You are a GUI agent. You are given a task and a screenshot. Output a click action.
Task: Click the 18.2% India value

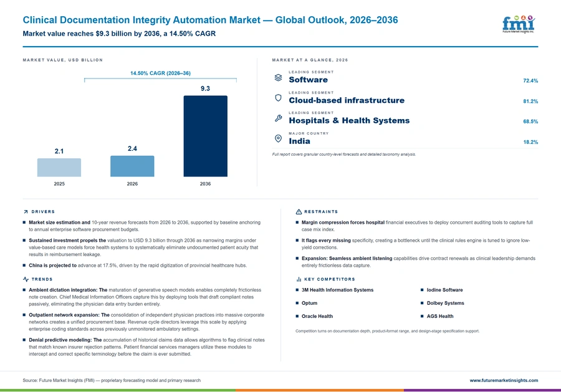(x=530, y=142)
